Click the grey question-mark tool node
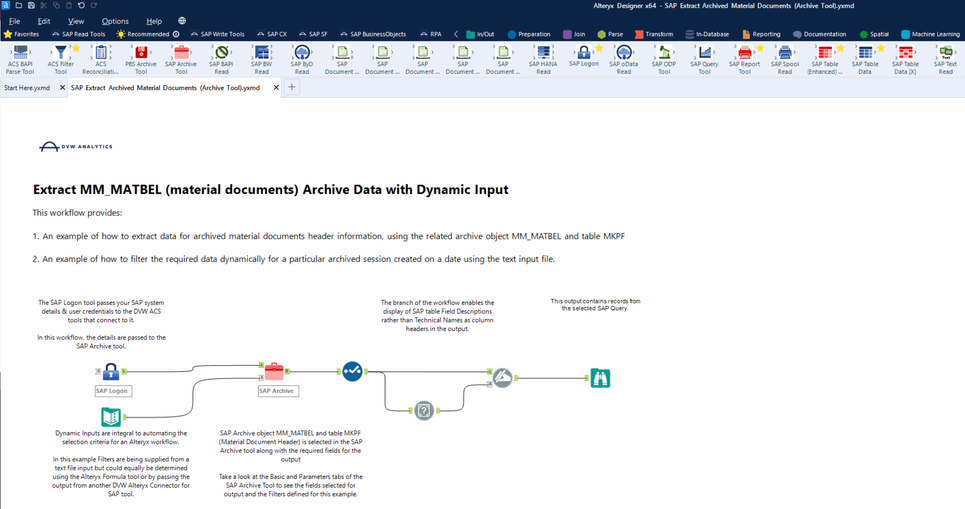This screenshot has width=965, height=509. click(x=424, y=410)
